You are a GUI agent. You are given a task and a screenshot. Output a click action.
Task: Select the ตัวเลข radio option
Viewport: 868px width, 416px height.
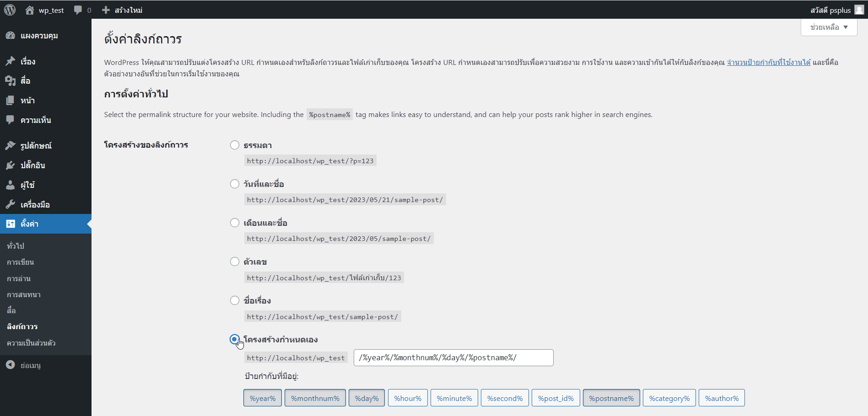coord(235,261)
